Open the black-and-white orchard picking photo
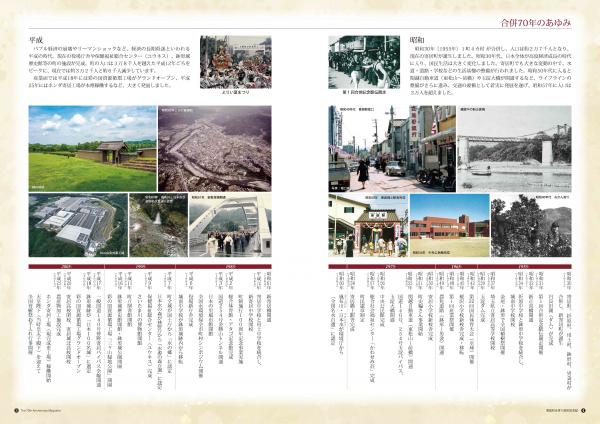 pyautogui.click(x=531, y=225)
